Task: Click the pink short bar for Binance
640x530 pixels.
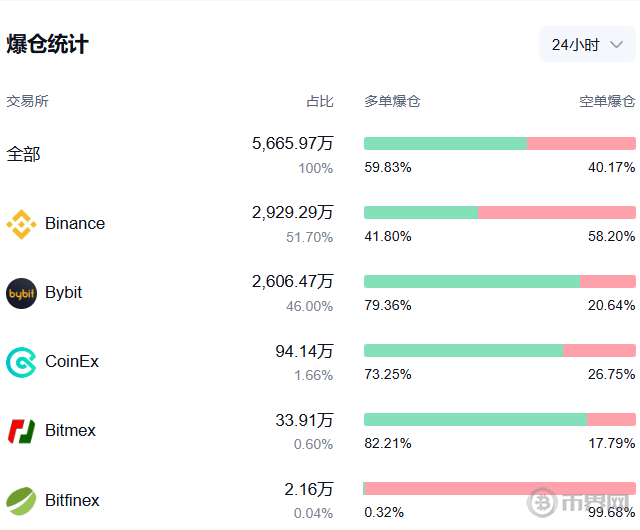Action: [556, 212]
